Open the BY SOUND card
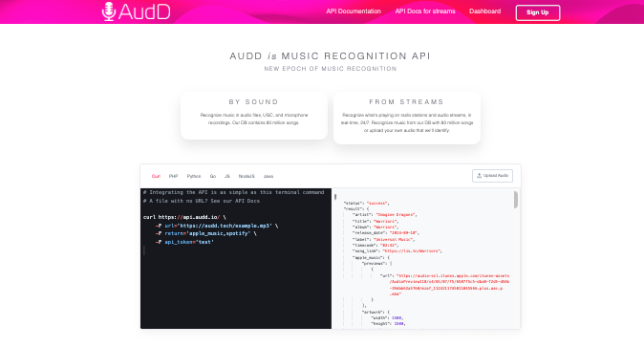This screenshot has height=347, width=644. point(254,116)
